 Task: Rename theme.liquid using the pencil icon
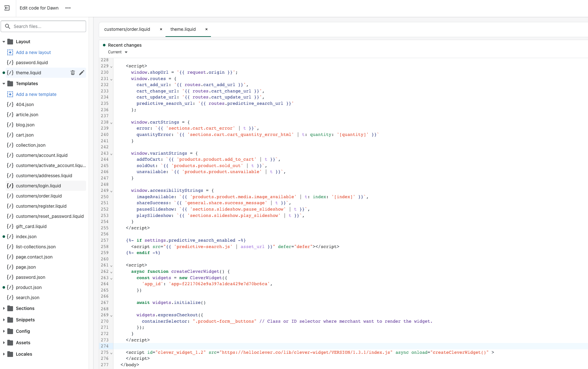click(82, 73)
